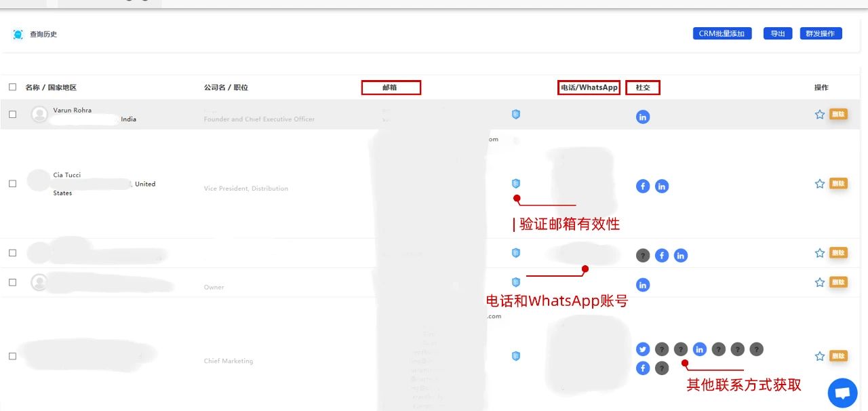Click the Twitter icon in the Chief Marketing row

pyautogui.click(x=643, y=349)
